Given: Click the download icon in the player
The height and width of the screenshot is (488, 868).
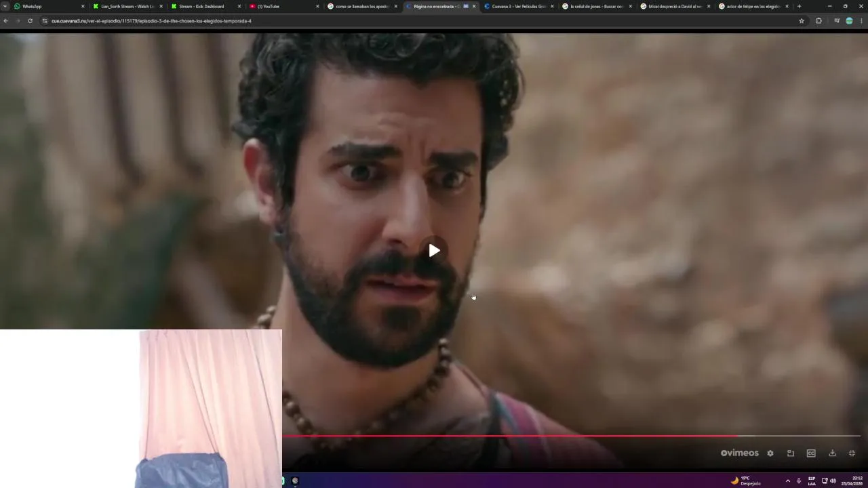Looking at the screenshot, I should click(x=833, y=453).
